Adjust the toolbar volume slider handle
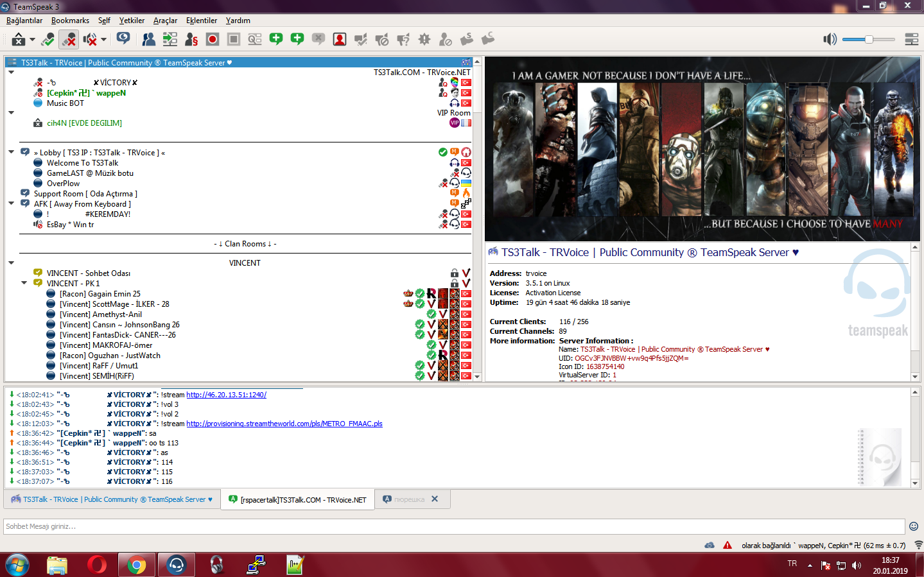This screenshot has height=577, width=924. (x=869, y=40)
